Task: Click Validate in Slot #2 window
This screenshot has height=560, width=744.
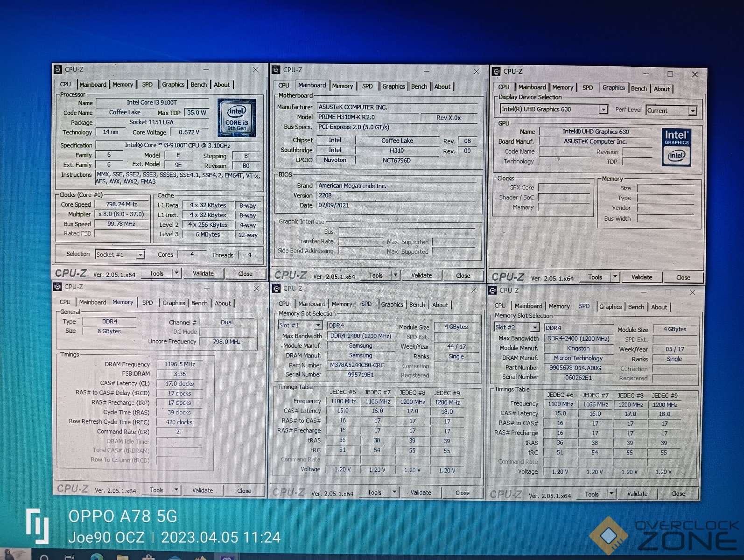Action: pyautogui.click(x=637, y=494)
